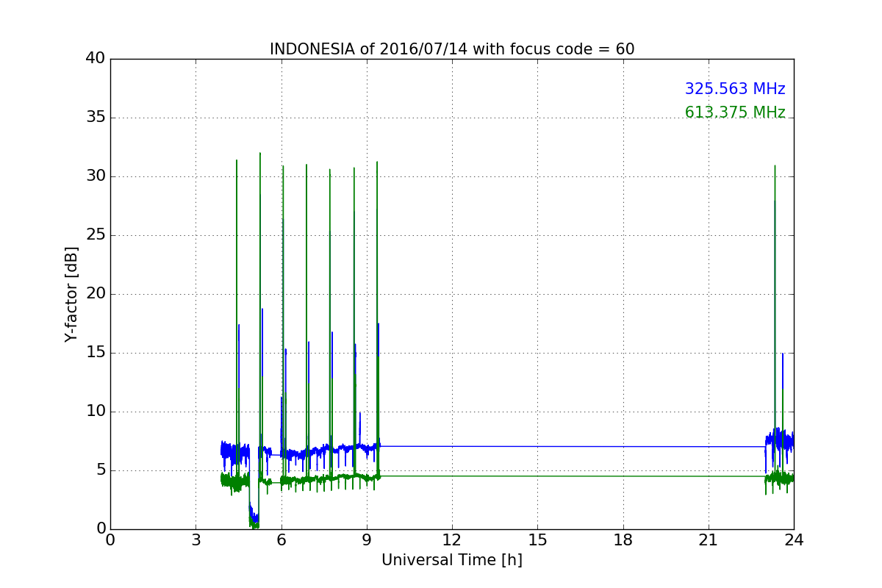Click the plot title mentioning INDONESIA 2016/07/14

click(452, 49)
